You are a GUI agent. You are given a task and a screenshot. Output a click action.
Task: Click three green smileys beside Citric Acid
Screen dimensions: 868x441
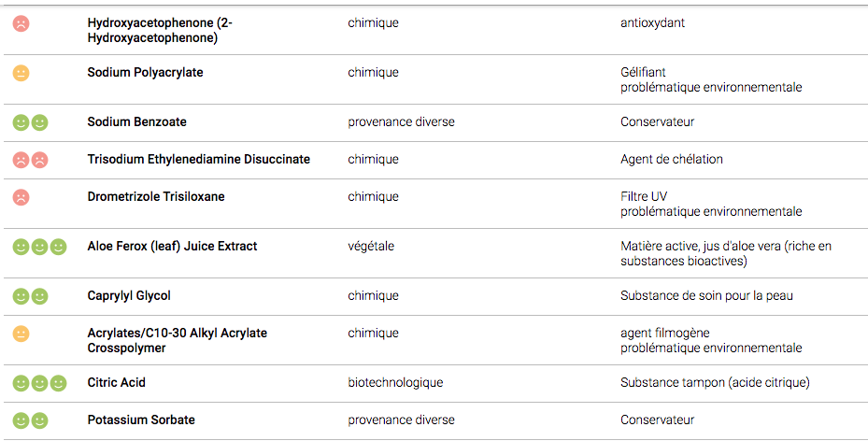pos(39,383)
